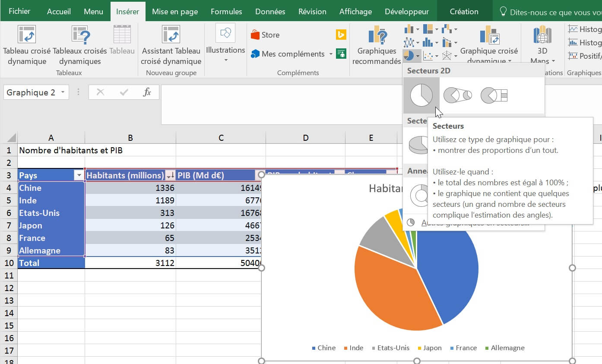
Task: Open the Révision tab
Action: coord(313,12)
